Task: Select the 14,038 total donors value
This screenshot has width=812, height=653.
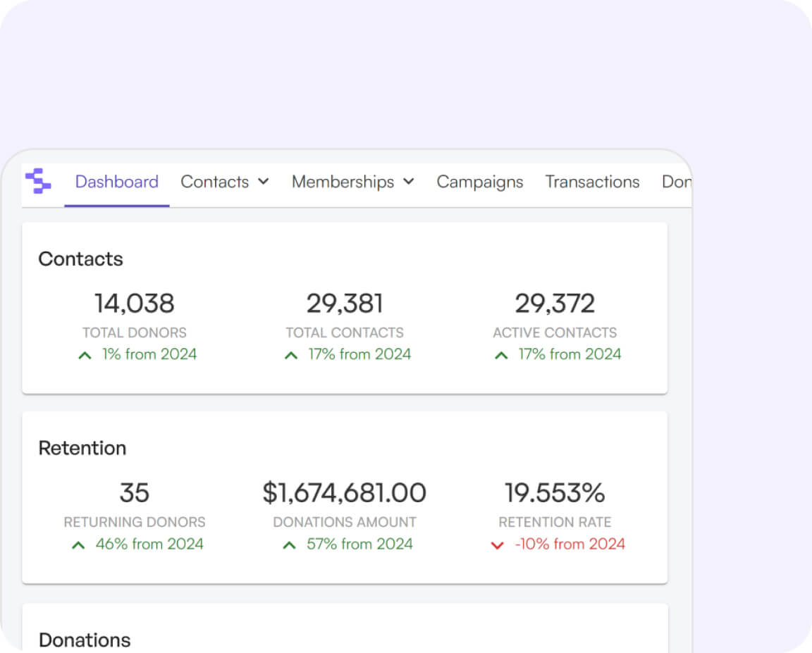Action: click(x=134, y=303)
